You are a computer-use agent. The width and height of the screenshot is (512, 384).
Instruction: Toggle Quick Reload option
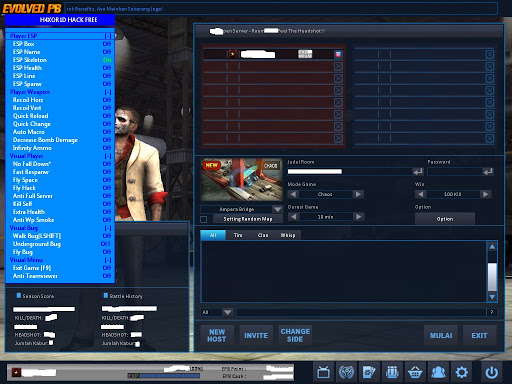click(x=60, y=116)
